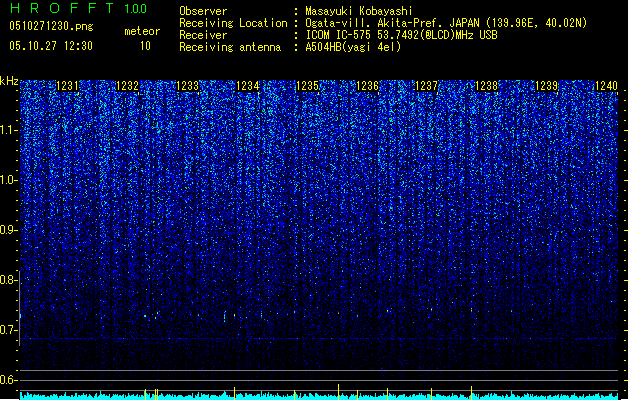The image size is (629, 400).
Task: Click the 1235 time marker
Action: pos(307,86)
